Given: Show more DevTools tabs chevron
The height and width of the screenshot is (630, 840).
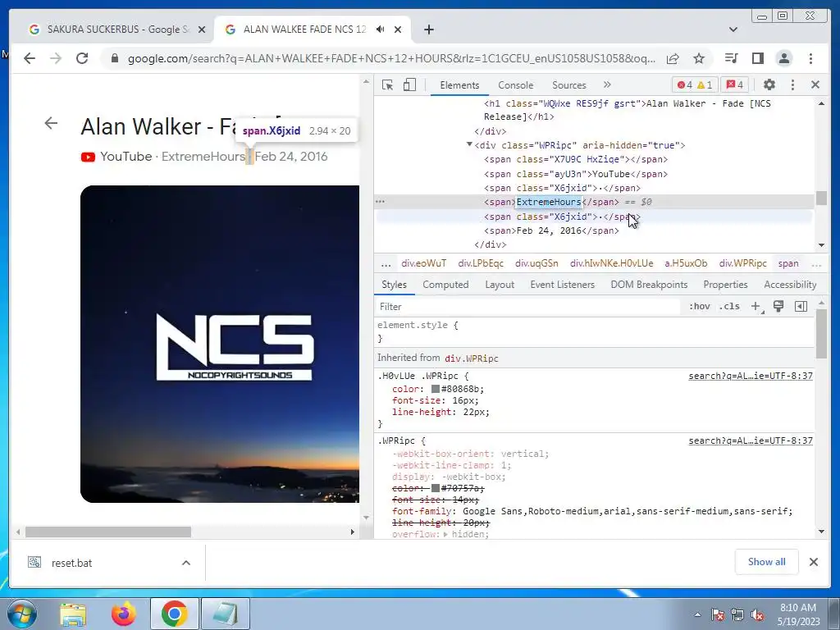Looking at the screenshot, I should point(607,84).
